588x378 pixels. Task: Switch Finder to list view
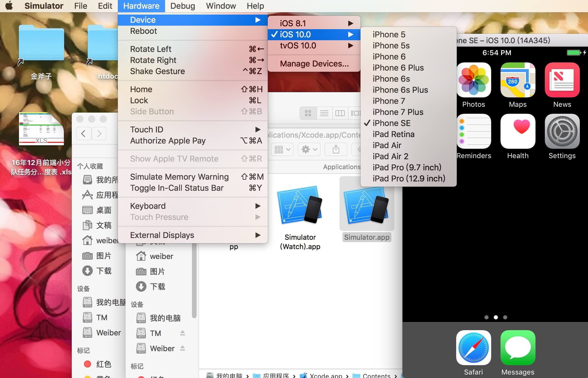pyautogui.click(x=324, y=113)
